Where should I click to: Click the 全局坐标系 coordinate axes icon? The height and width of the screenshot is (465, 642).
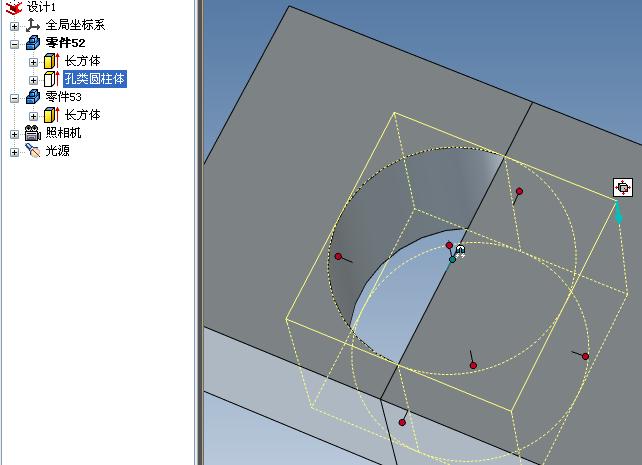(x=32, y=25)
